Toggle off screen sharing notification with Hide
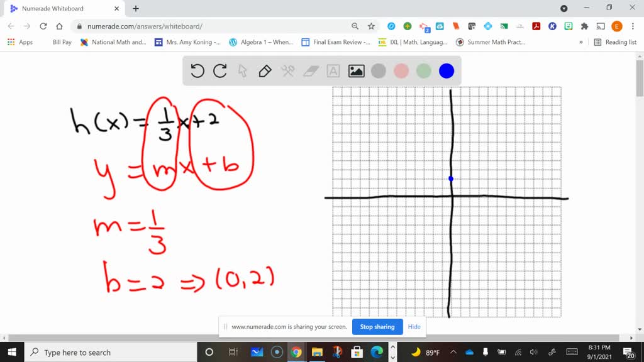 [414, 327]
